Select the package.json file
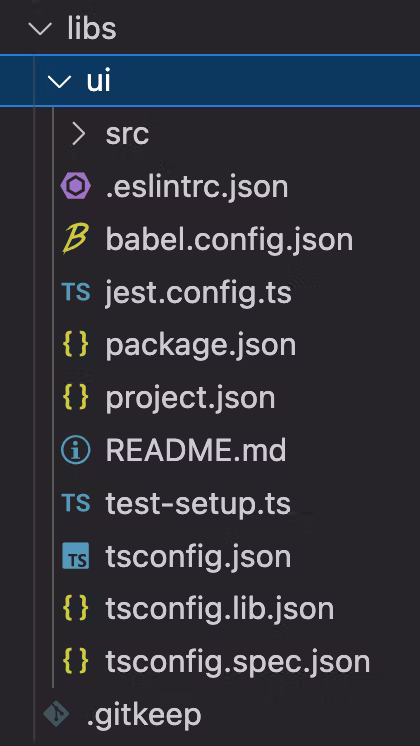 [201, 345]
